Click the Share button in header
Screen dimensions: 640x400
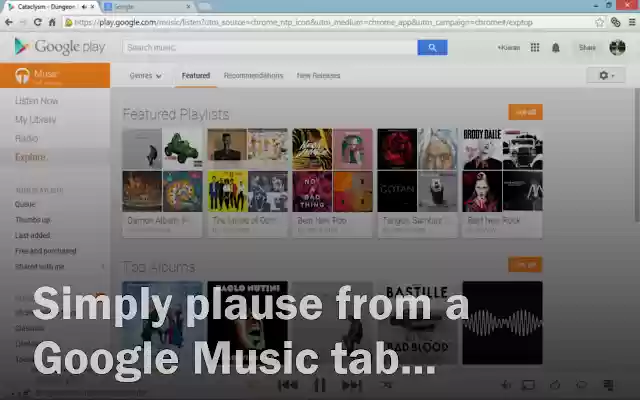click(x=587, y=47)
